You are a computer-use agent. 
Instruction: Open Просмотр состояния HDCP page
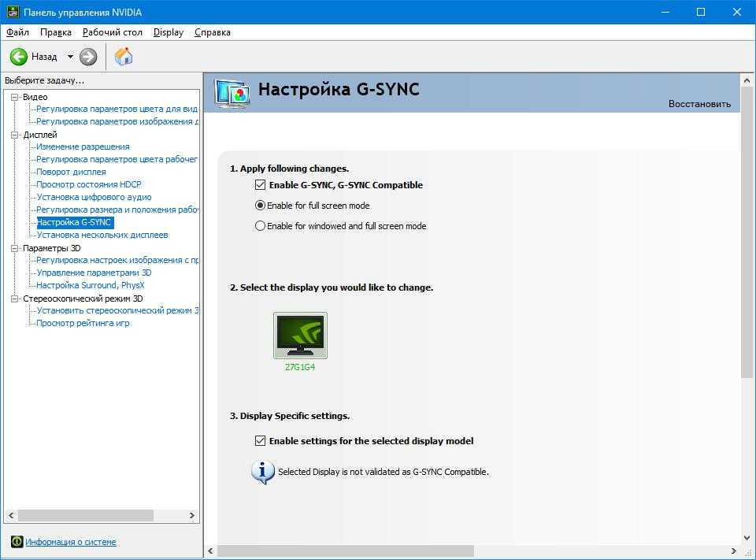pyautogui.click(x=89, y=184)
